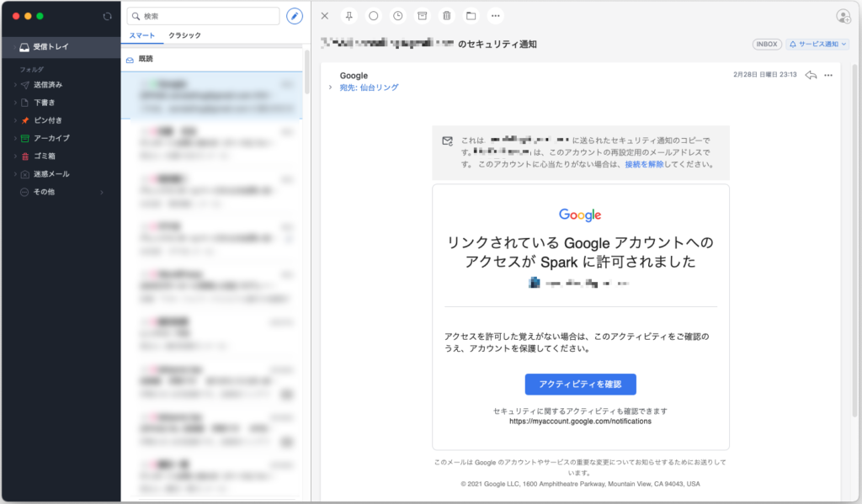Image resolution: width=862 pixels, height=504 pixels.
Task: Expand recipient details next to 宛先
Action: (330, 88)
